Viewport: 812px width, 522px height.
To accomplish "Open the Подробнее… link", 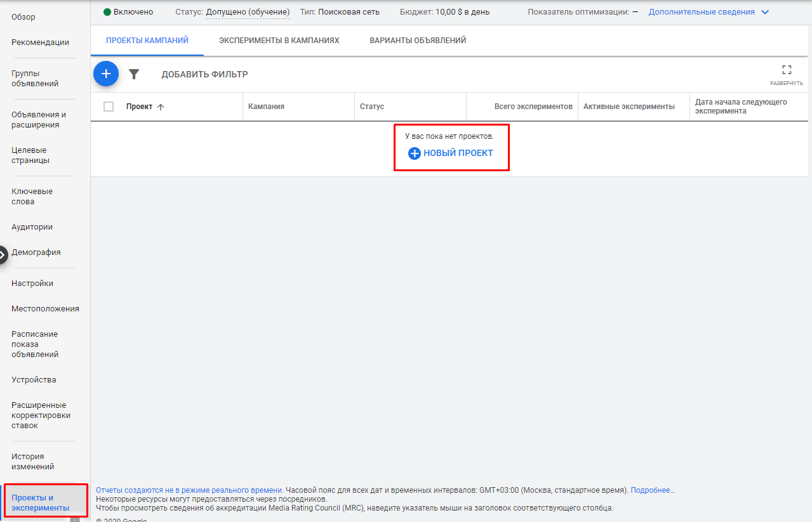I will point(653,490).
